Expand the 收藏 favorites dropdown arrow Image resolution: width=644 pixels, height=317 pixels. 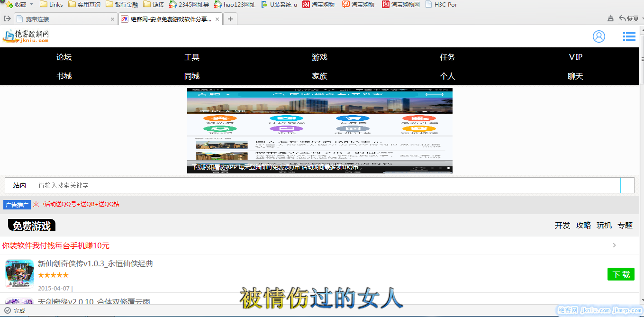click(x=32, y=4)
